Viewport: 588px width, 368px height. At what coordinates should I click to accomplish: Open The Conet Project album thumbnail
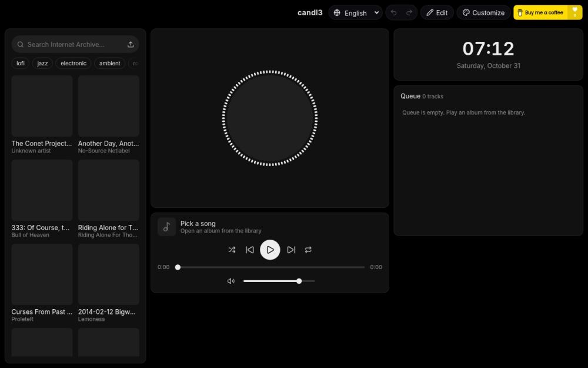(x=42, y=106)
